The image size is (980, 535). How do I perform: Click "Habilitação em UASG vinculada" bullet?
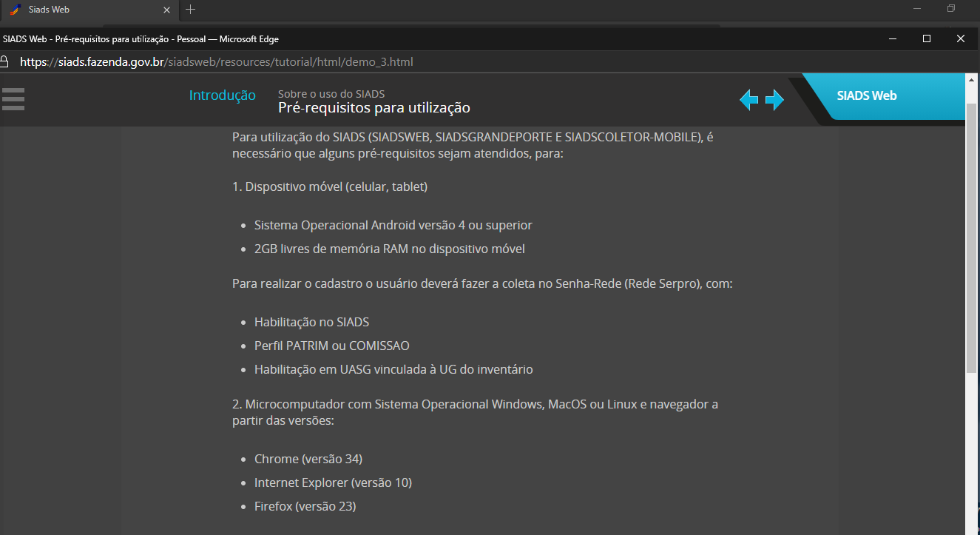point(393,369)
